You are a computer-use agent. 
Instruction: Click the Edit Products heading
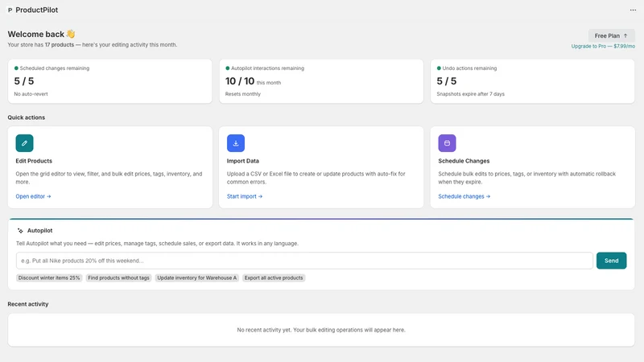34,161
